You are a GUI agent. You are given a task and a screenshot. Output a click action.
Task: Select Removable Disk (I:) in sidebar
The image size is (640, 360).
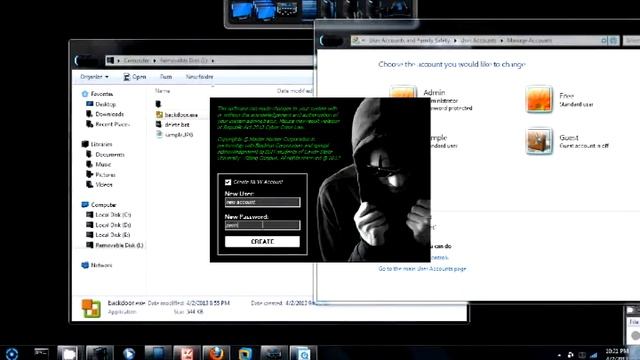pyautogui.click(x=115, y=245)
